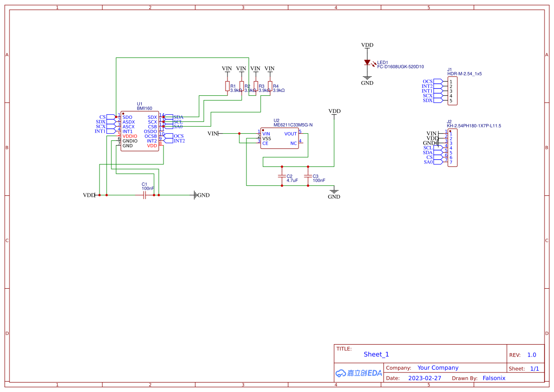Click the SA0 net port at J2 pin 7

pyautogui.click(x=433, y=162)
